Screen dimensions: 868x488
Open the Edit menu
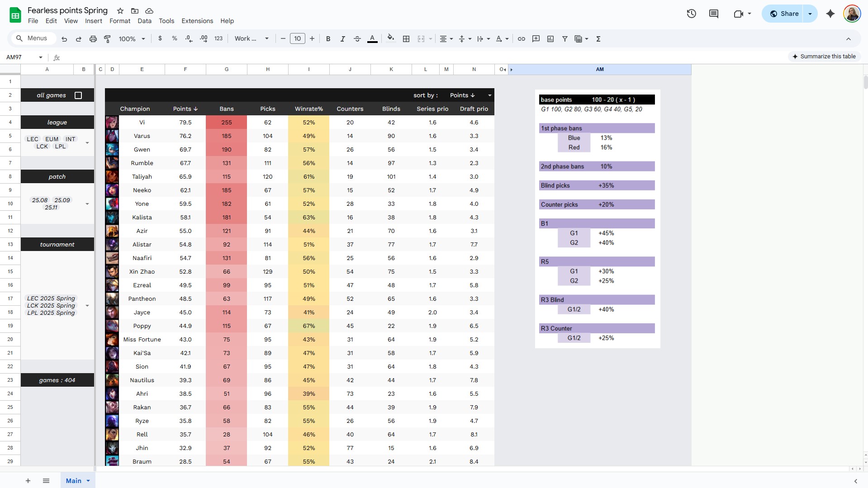51,21
